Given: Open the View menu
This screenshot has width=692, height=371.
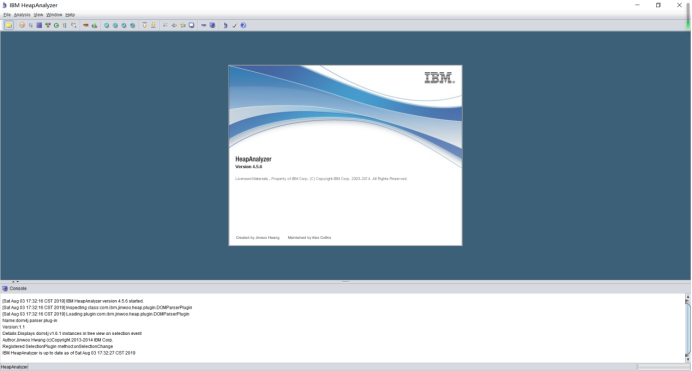Looking at the screenshot, I should pyautogui.click(x=38, y=15).
